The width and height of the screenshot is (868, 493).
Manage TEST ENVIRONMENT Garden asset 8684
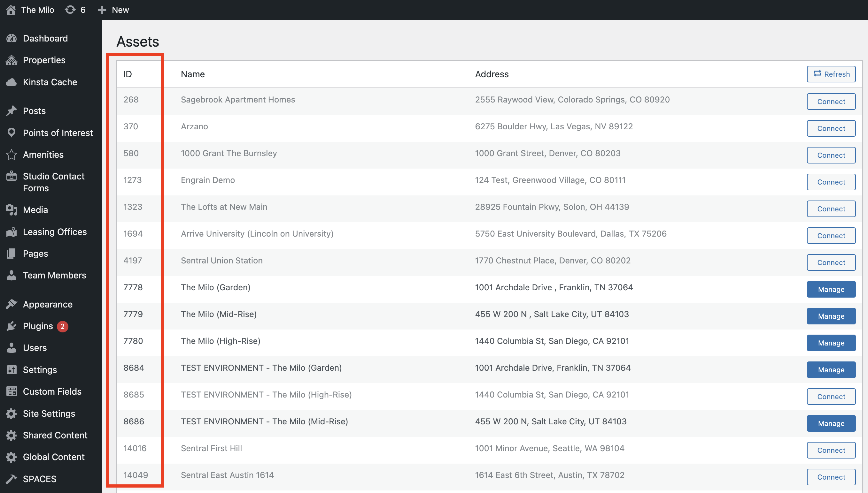(831, 370)
